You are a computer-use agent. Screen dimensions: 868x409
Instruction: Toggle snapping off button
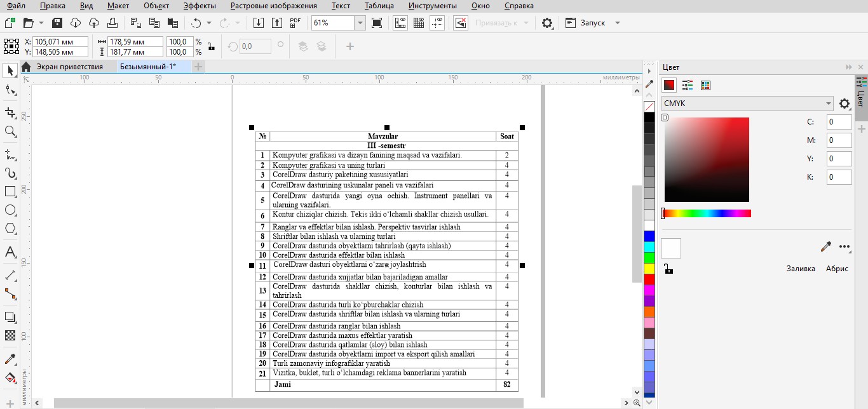(x=461, y=23)
